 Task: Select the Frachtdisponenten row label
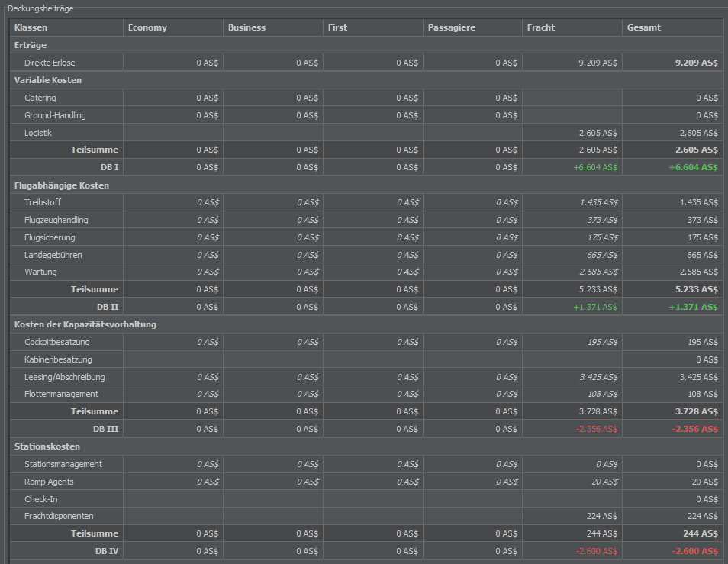point(59,516)
